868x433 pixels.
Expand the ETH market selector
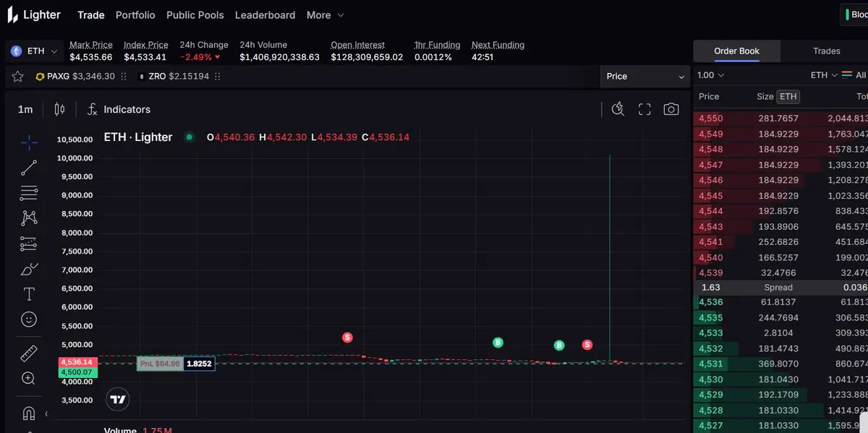point(36,51)
